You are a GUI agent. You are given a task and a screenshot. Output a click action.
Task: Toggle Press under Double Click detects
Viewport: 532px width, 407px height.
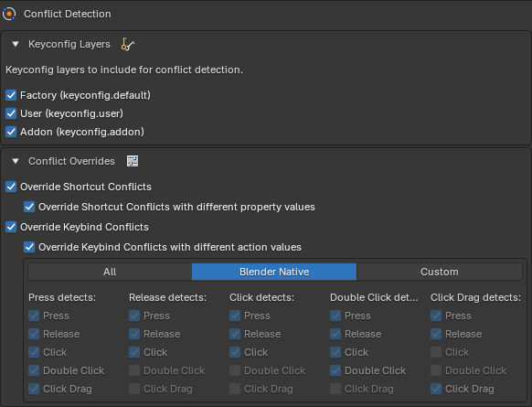tap(335, 316)
